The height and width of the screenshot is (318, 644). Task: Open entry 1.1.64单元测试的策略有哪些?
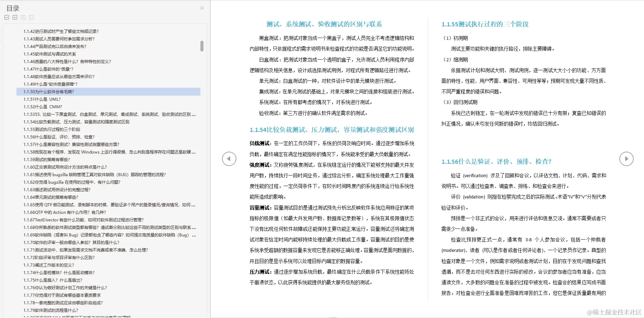point(51,197)
